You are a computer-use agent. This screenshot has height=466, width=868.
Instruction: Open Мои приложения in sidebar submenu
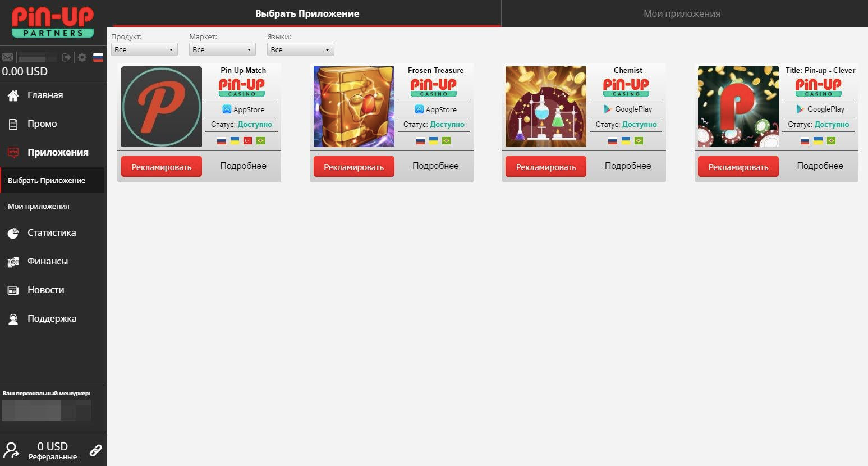[39, 206]
